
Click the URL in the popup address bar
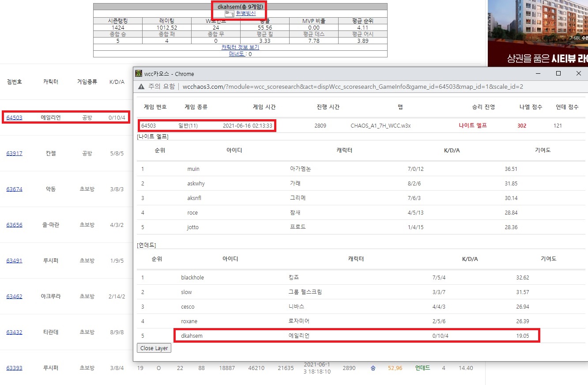[x=353, y=87]
